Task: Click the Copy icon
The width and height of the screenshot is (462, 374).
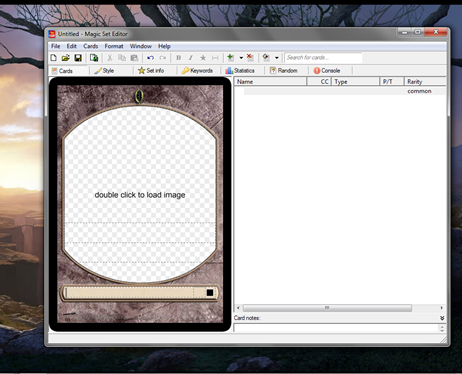Action: [x=122, y=58]
